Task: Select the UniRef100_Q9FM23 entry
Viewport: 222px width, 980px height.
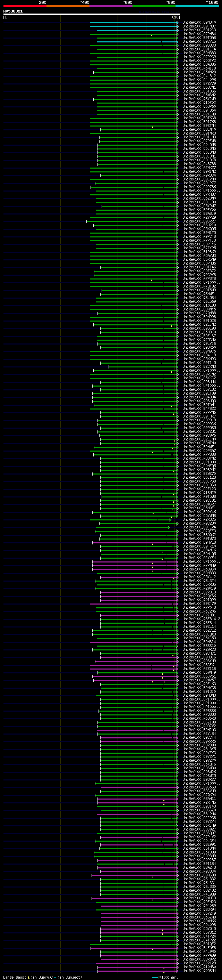Action: point(199,902)
